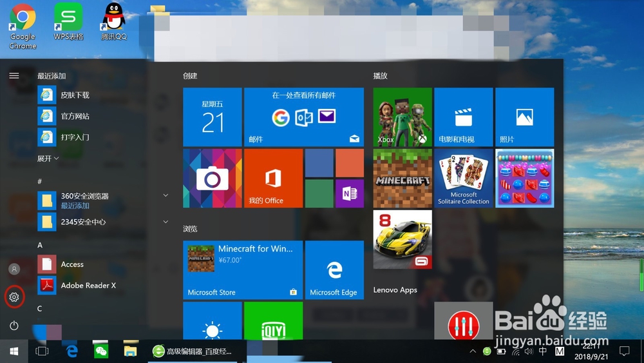The image size is (644, 363).
Task: Open the user account icon
Action: 14,269
